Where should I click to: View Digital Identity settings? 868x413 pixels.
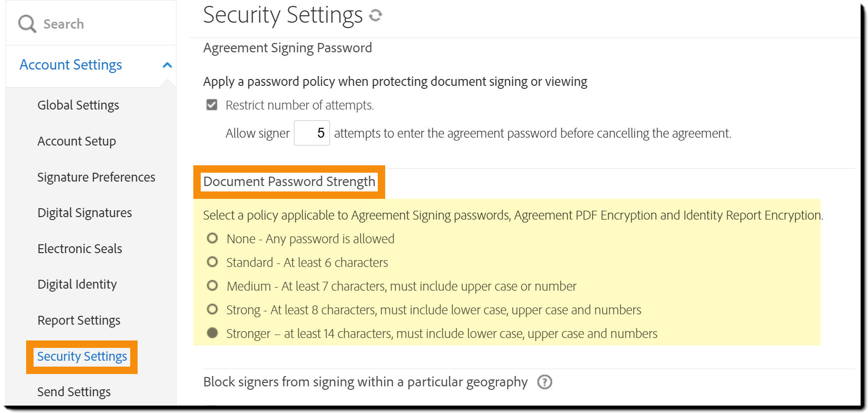[x=77, y=284]
